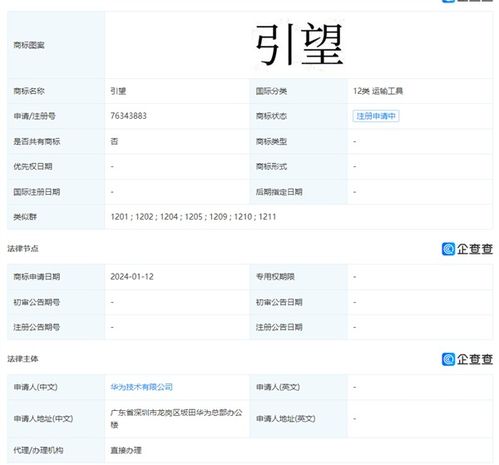The image size is (499, 465).
Task: Click the 申请人地址(中文) label
Action: tap(43, 419)
